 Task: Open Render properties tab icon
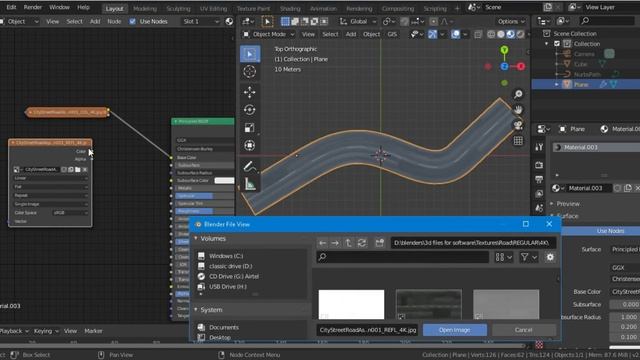click(539, 164)
